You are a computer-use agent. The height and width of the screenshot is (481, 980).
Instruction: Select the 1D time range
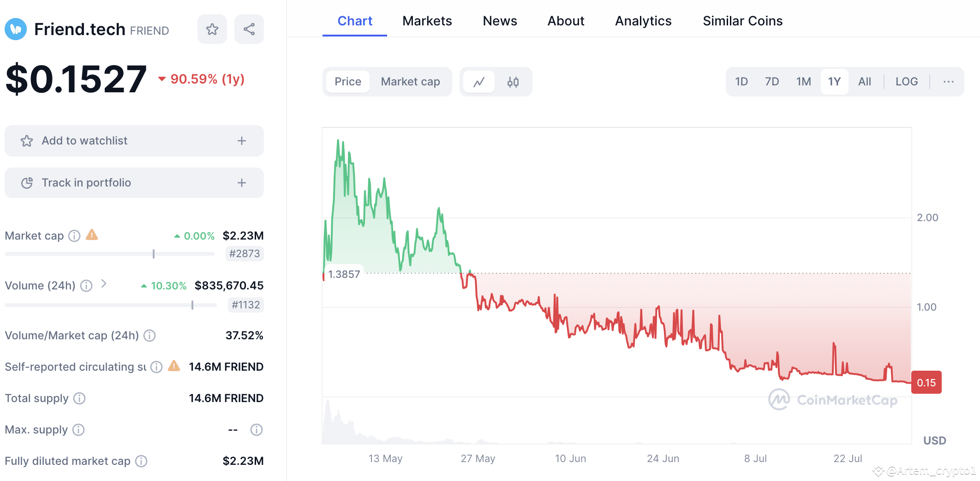coord(741,82)
